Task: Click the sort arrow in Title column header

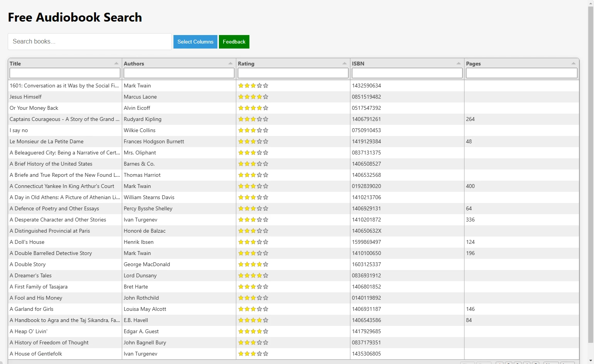Action: click(x=116, y=64)
